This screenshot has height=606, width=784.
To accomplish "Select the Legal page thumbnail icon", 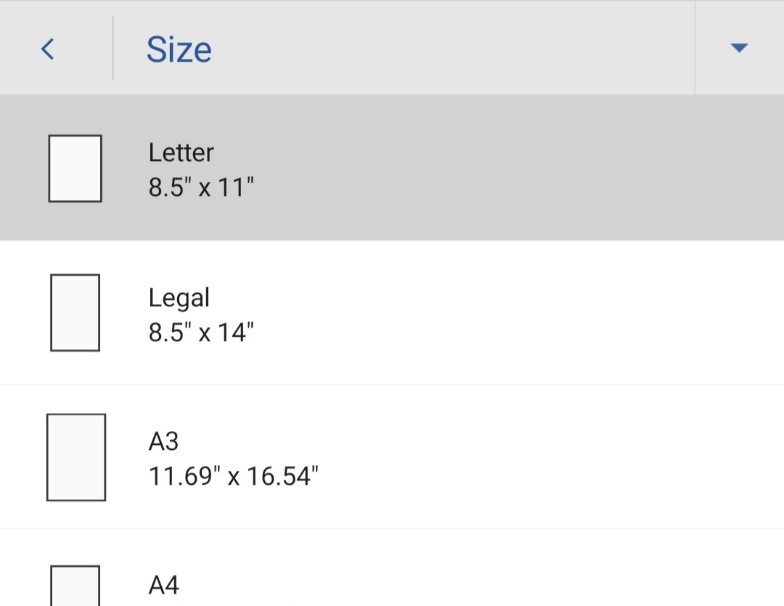I will [x=75, y=312].
